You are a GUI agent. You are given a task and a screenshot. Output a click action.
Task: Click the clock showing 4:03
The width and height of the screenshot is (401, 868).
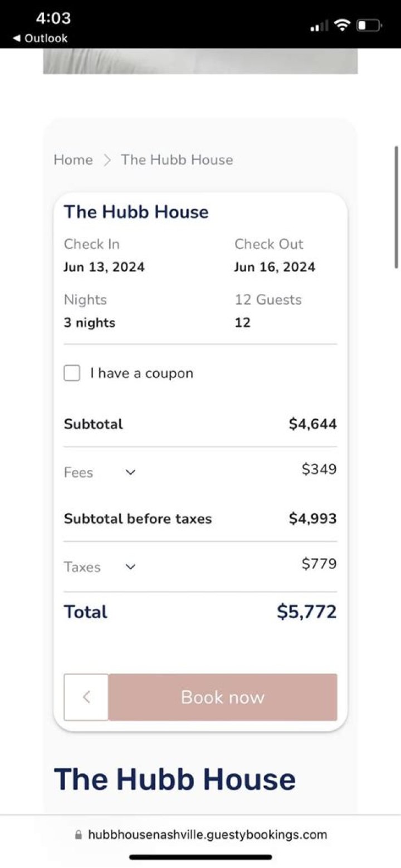tap(53, 18)
